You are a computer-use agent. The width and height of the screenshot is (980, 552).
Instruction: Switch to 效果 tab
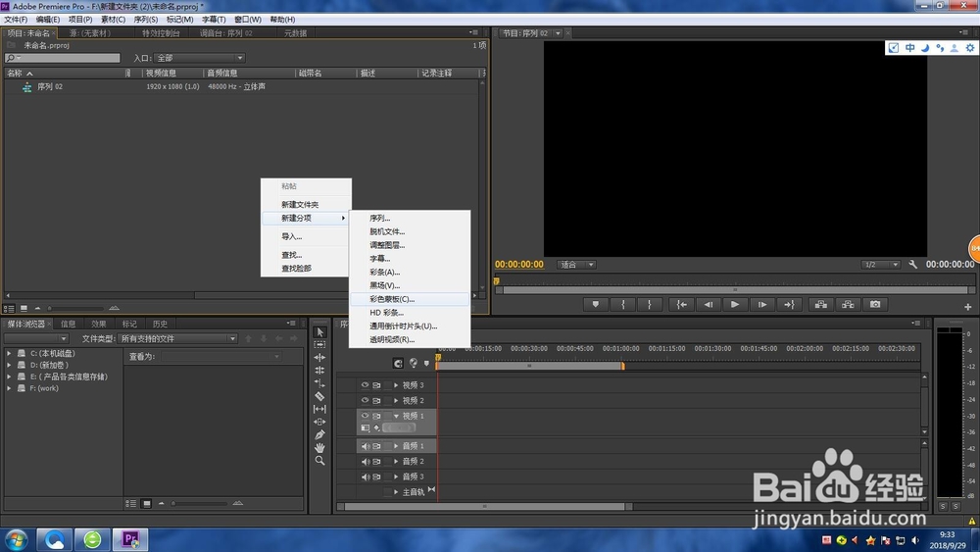[99, 324]
